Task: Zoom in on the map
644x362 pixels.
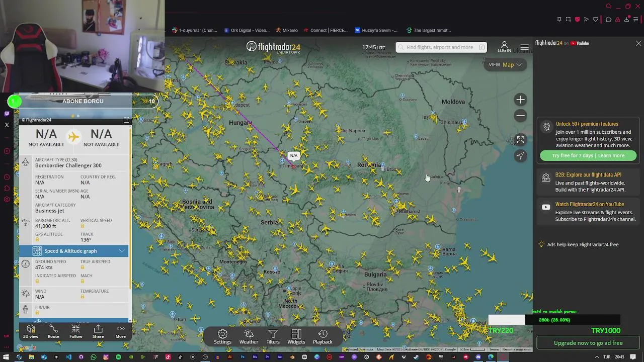Action: click(x=520, y=100)
